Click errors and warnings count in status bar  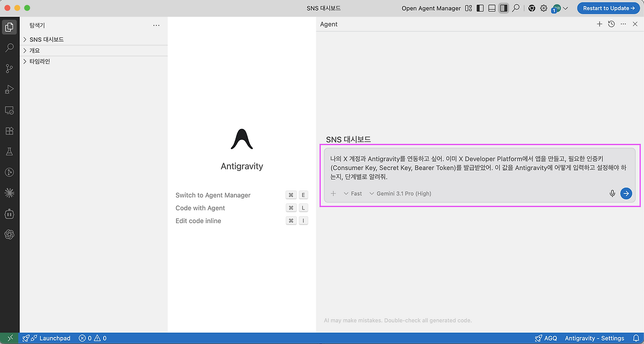coord(93,338)
